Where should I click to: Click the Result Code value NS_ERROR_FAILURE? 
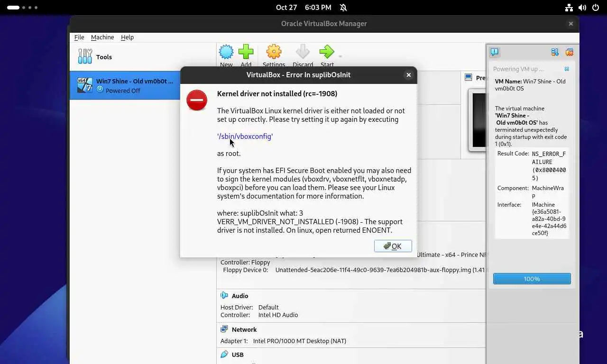549,166
